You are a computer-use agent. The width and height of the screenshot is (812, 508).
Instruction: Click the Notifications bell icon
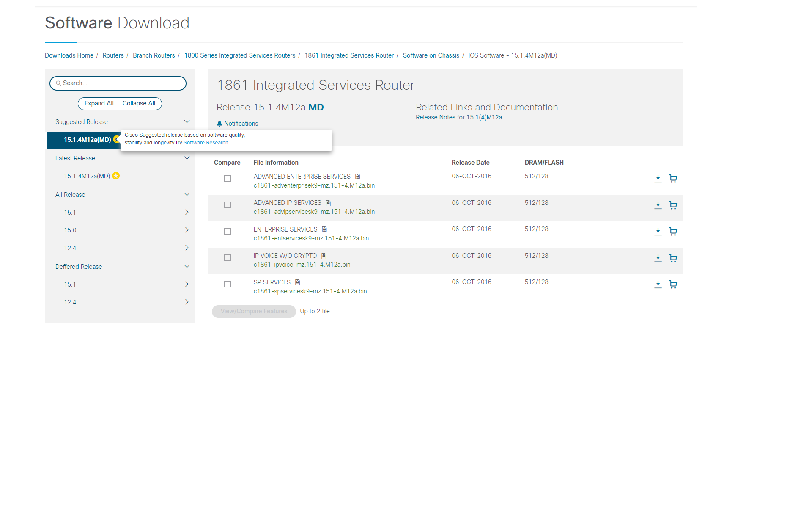(x=219, y=124)
